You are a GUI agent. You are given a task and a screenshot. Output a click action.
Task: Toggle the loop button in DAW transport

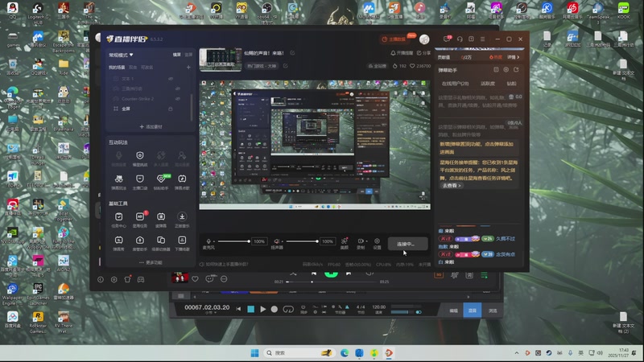[x=288, y=309]
